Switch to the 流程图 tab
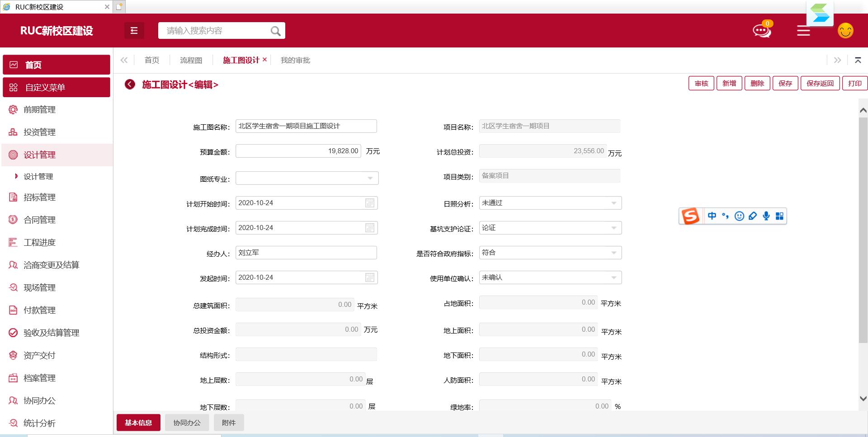This screenshot has height=437, width=868. click(191, 60)
